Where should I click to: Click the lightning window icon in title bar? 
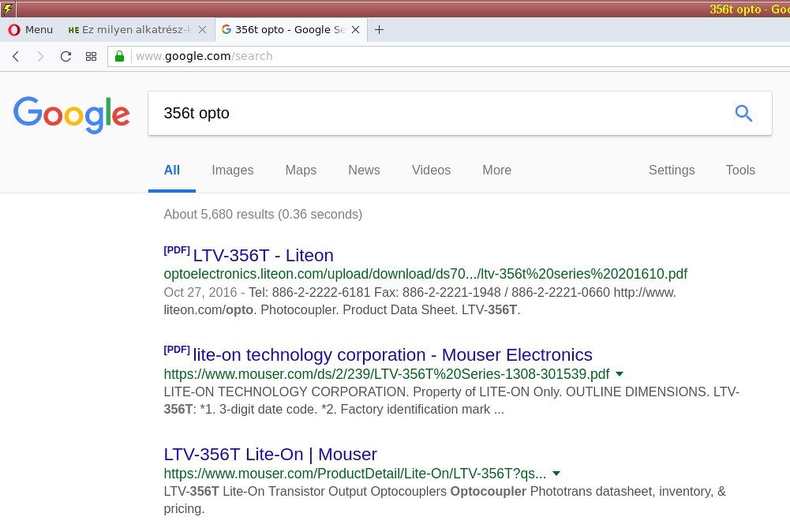[8, 9]
